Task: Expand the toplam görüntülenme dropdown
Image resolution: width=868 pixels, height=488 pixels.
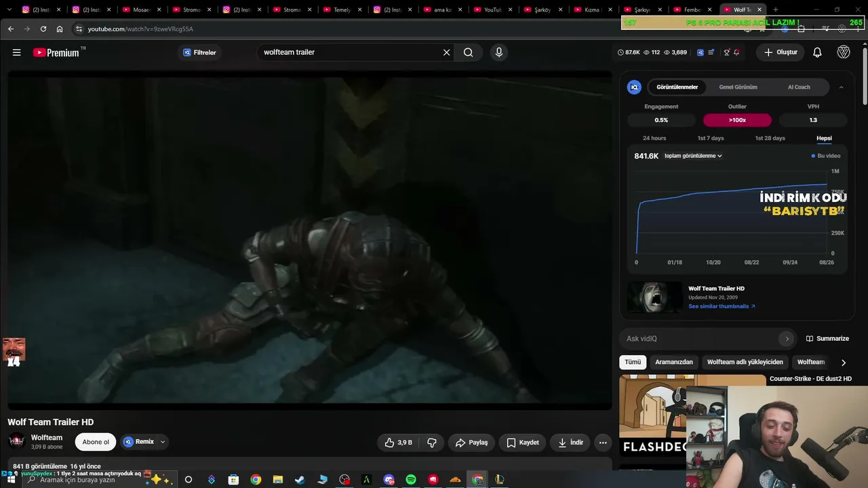Action: click(x=693, y=156)
